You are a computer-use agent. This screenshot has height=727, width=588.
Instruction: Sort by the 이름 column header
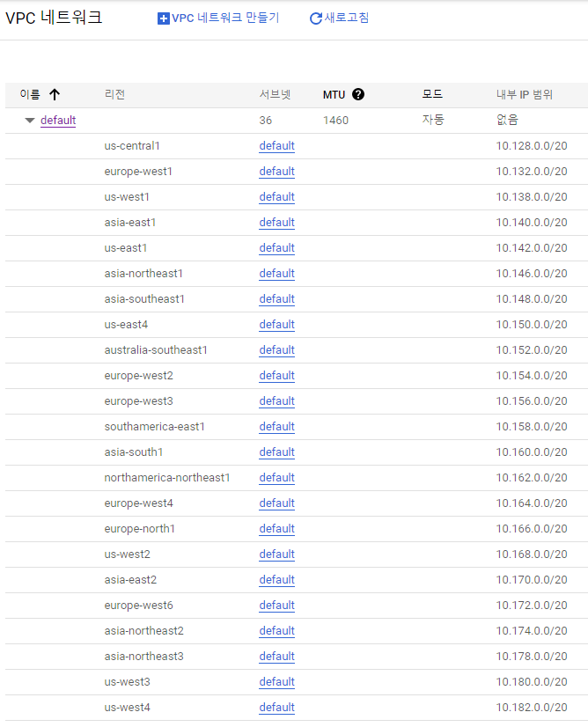30,94
